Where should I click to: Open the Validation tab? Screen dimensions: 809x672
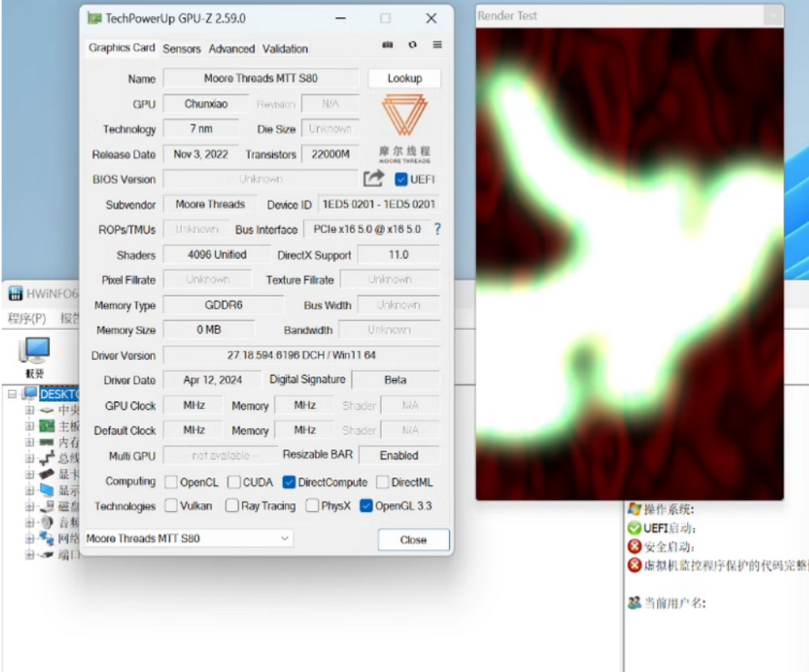[x=285, y=49]
